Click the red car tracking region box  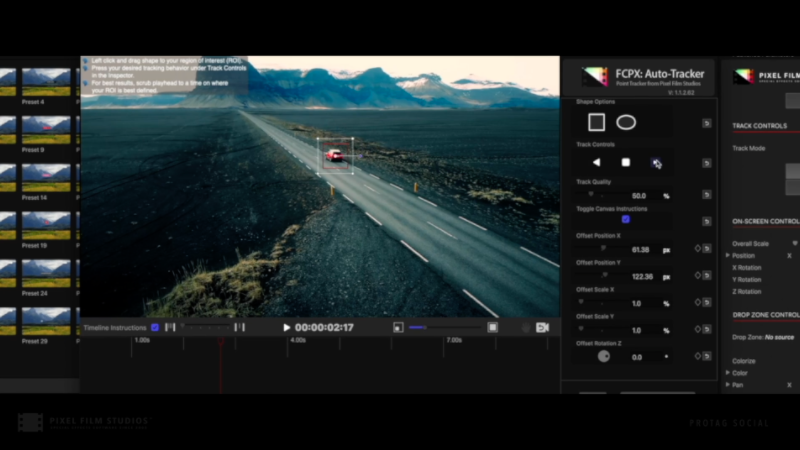(335, 156)
